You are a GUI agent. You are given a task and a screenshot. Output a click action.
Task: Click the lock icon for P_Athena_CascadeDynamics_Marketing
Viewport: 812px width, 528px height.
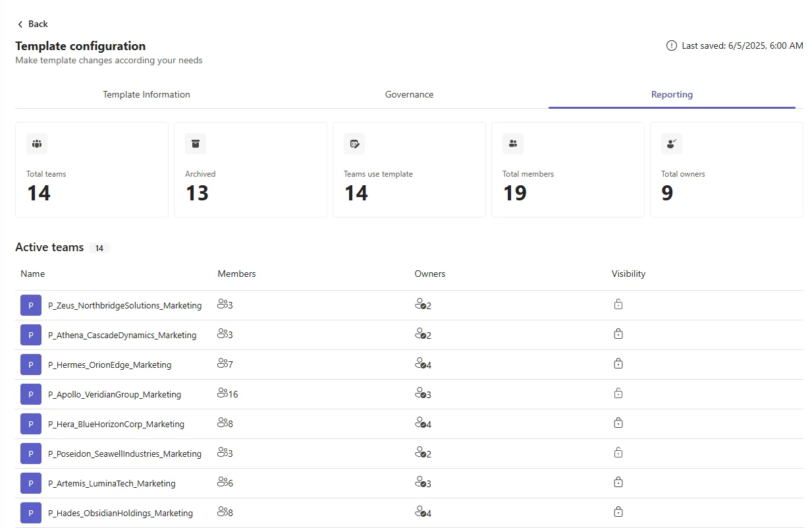click(x=618, y=334)
